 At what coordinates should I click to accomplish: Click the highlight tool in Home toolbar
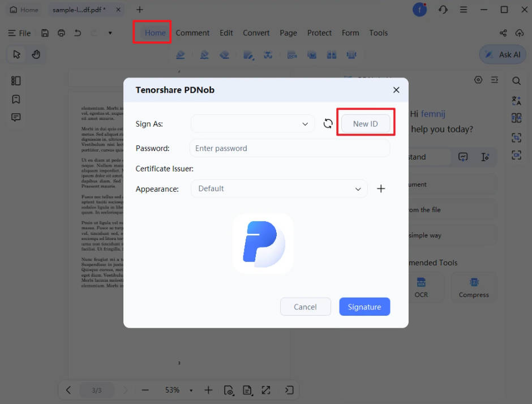click(x=181, y=55)
